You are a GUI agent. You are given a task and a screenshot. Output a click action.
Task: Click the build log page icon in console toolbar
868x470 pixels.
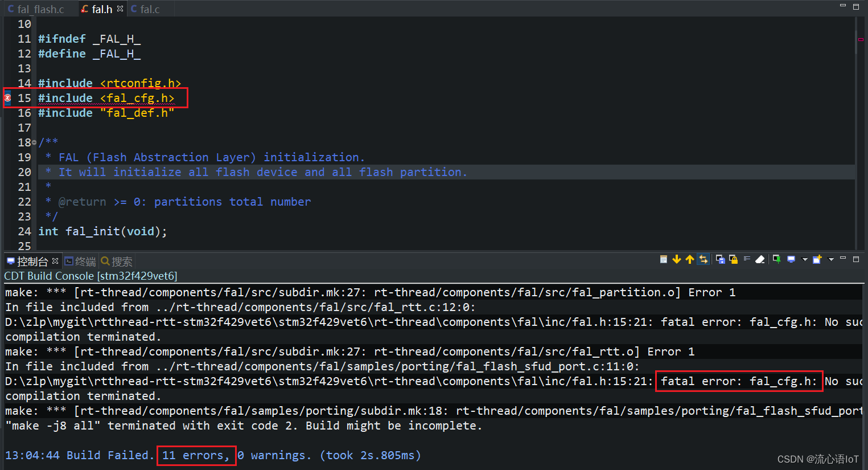(x=664, y=259)
